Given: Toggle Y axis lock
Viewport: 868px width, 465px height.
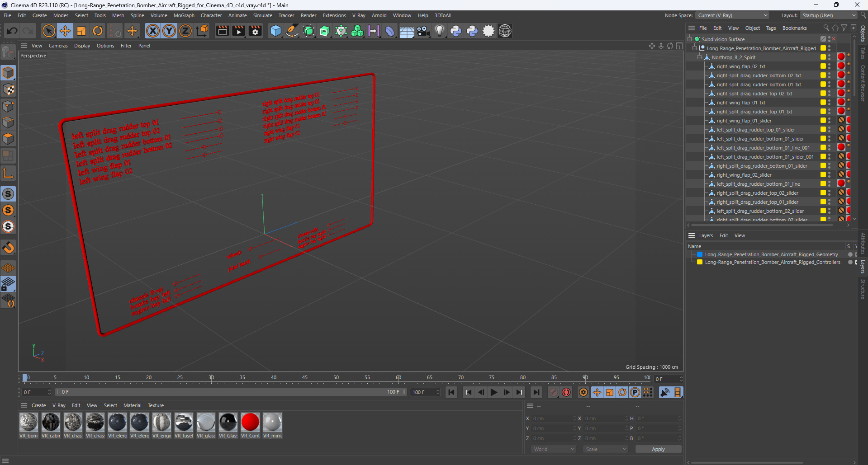Looking at the screenshot, I should (169, 31).
